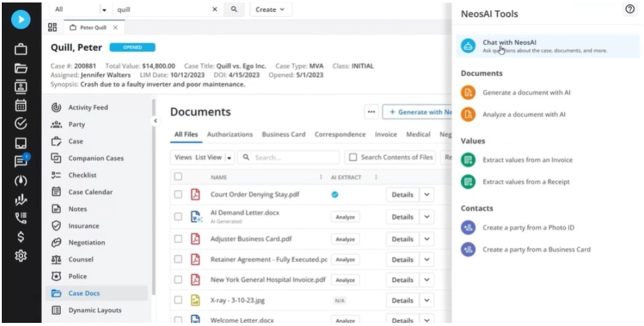Open the inbox tray icon in left rail
This screenshot has height=326, width=644.
(20, 143)
